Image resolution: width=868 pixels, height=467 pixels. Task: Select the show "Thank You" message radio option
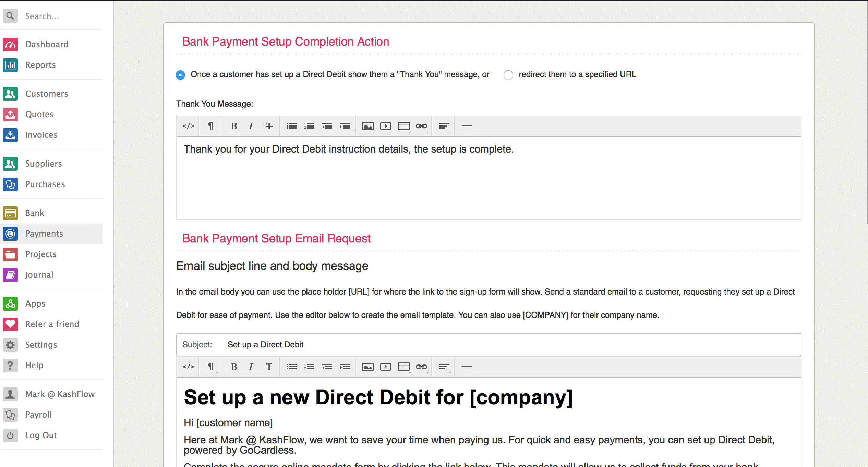pos(180,75)
